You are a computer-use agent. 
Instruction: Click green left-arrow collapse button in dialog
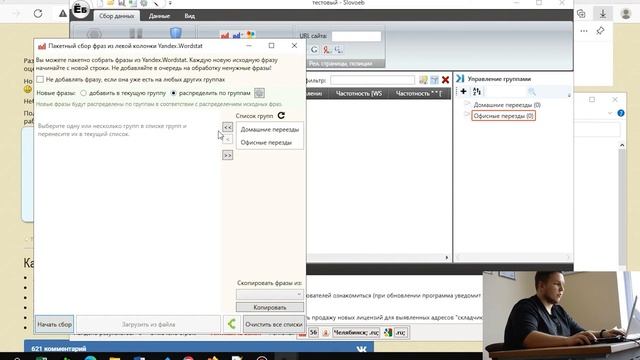[x=232, y=324]
